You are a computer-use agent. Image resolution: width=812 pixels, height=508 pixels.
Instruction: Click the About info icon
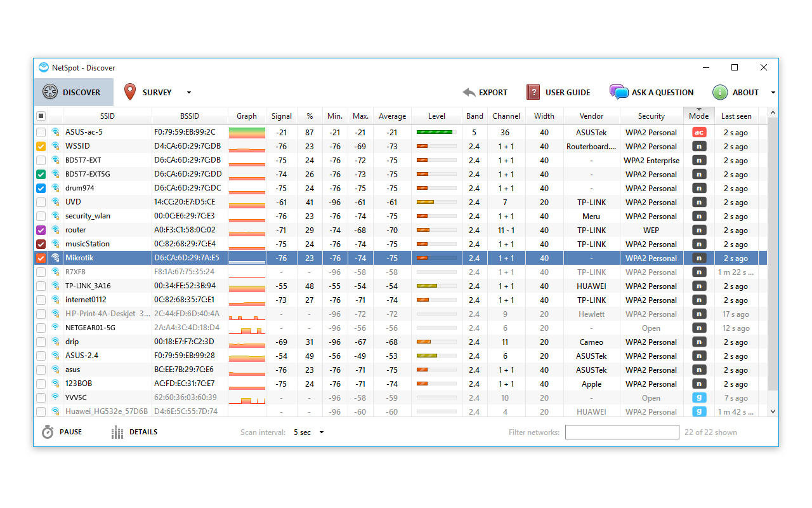point(720,92)
